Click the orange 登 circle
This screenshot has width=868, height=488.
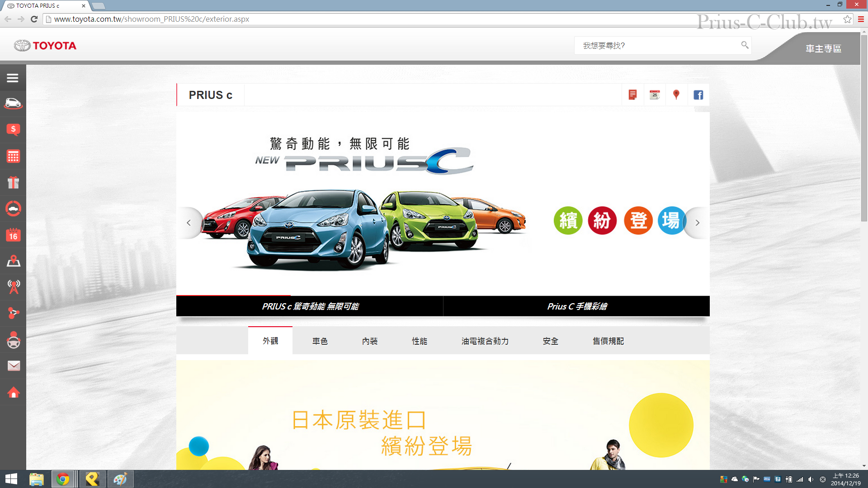pos(638,221)
